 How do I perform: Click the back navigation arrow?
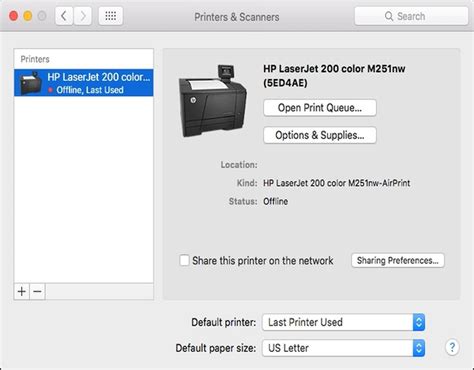click(x=64, y=16)
